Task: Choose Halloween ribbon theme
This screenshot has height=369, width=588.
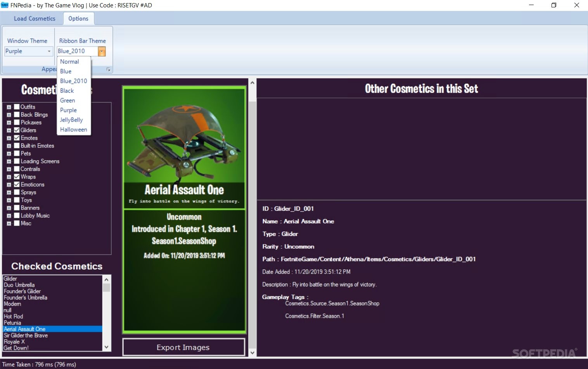Action: (x=73, y=130)
